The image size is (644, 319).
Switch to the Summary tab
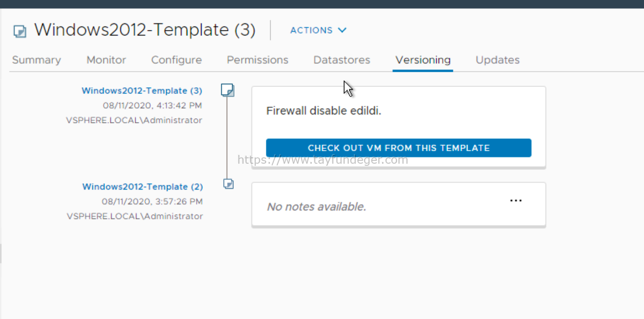[36, 60]
